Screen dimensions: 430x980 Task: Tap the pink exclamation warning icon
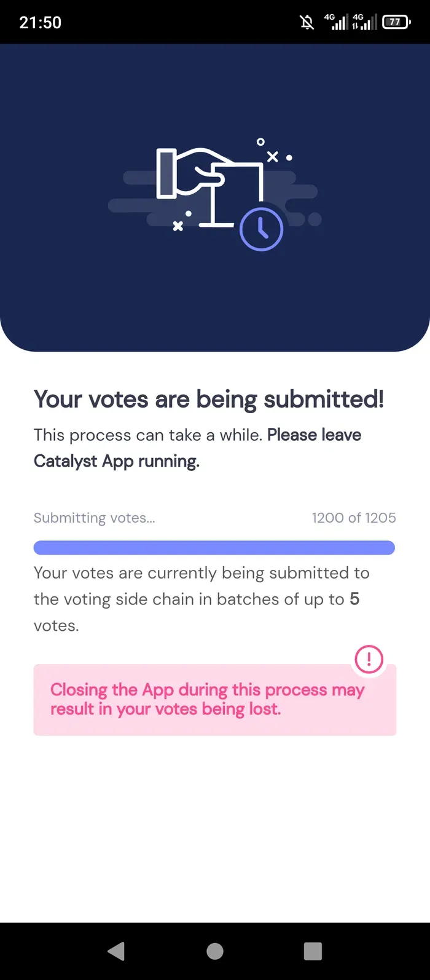click(x=369, y=659)
